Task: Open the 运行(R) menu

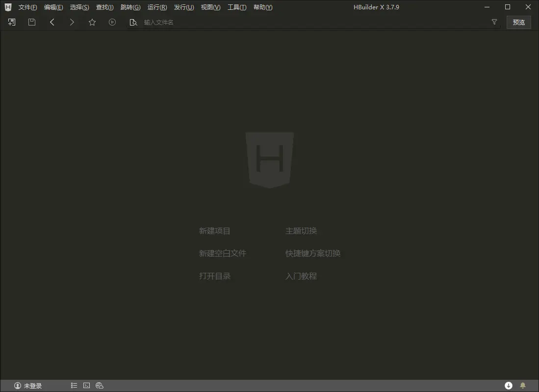Action: [x=156, y=7]
